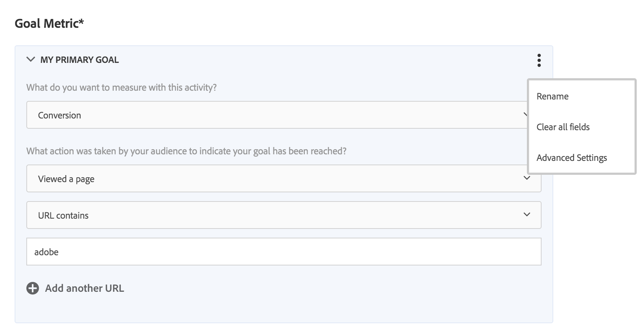Click the Add another URL link text

pyautogui.click(x=85, y=288)
